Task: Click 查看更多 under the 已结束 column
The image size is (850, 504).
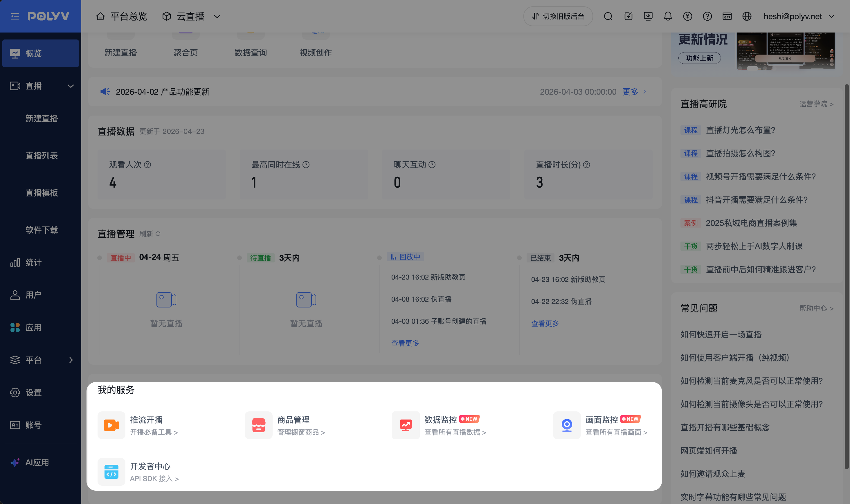Action: click(x=545, y=324)
